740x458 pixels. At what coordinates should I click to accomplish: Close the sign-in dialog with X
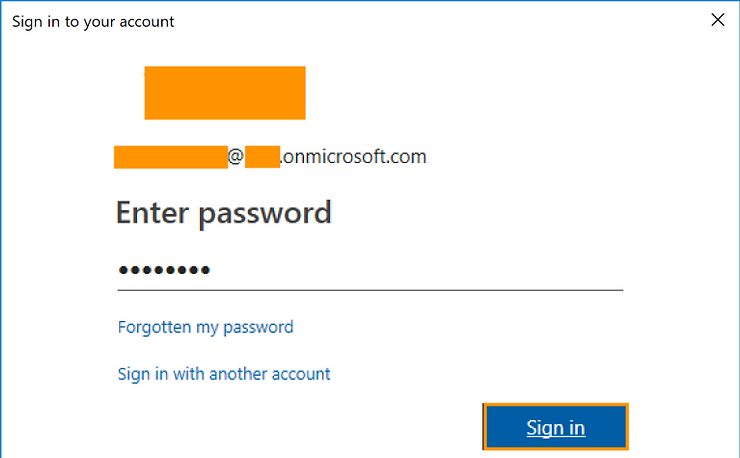pyautogui.click(x=717, y=20)
